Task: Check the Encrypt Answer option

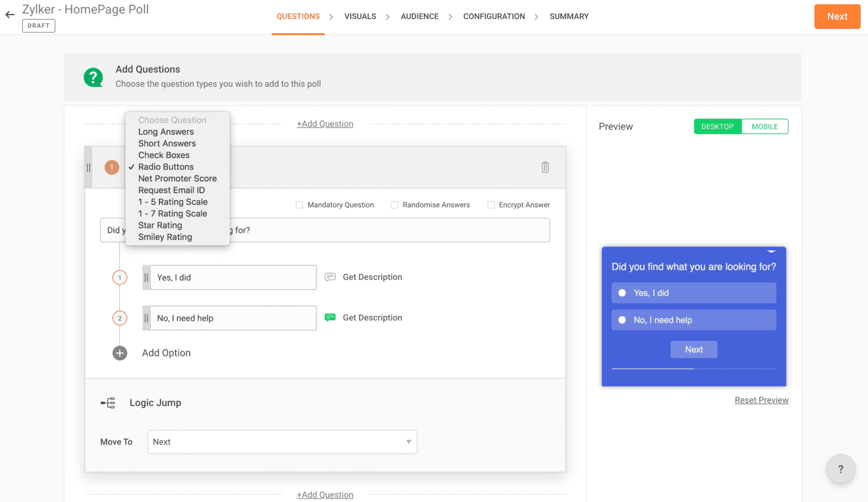Action: pyautogui.click(x=491, y=205)
